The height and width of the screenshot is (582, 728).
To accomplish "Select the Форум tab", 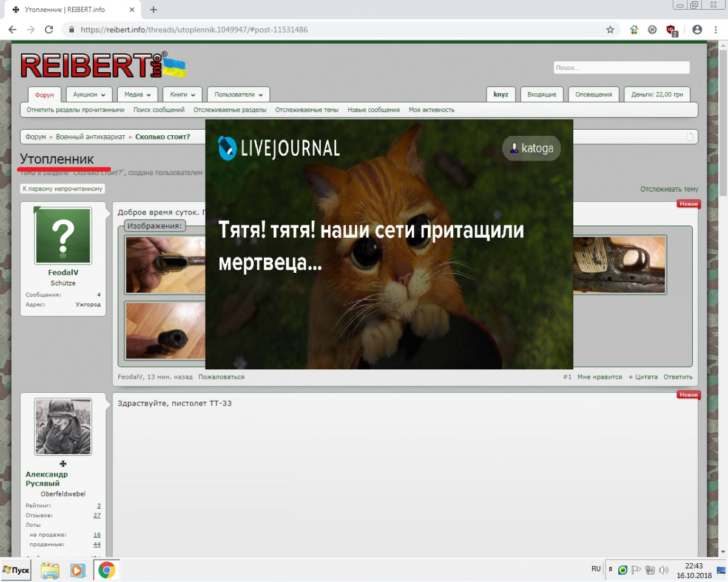I will point(44,95).
